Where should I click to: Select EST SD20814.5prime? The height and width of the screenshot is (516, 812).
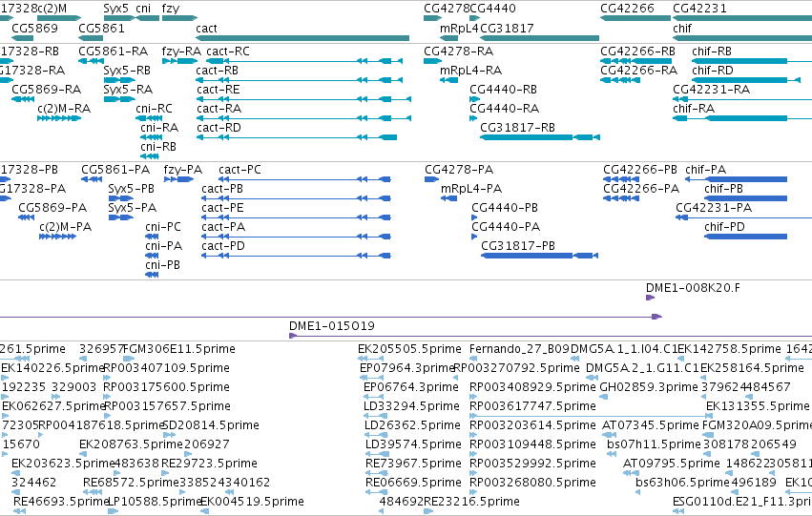pyautogui.click(x=169, y=435)
